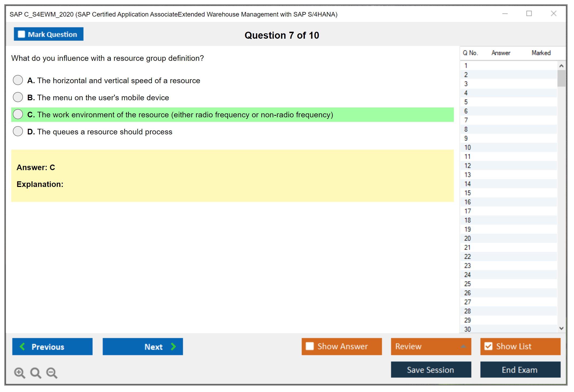Click the zoom in magnifier icon
This screenshot has width=574, height=392.
click(19, 373)
